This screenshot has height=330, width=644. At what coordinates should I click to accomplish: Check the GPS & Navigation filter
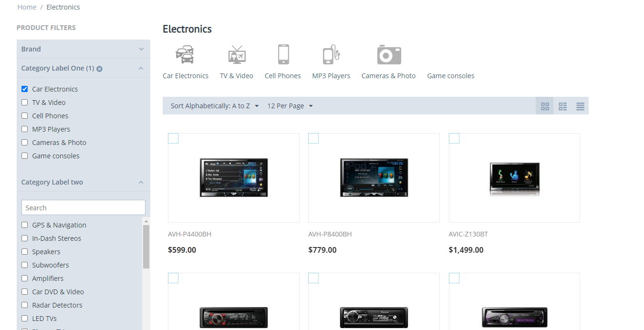(x=25, y=225)
